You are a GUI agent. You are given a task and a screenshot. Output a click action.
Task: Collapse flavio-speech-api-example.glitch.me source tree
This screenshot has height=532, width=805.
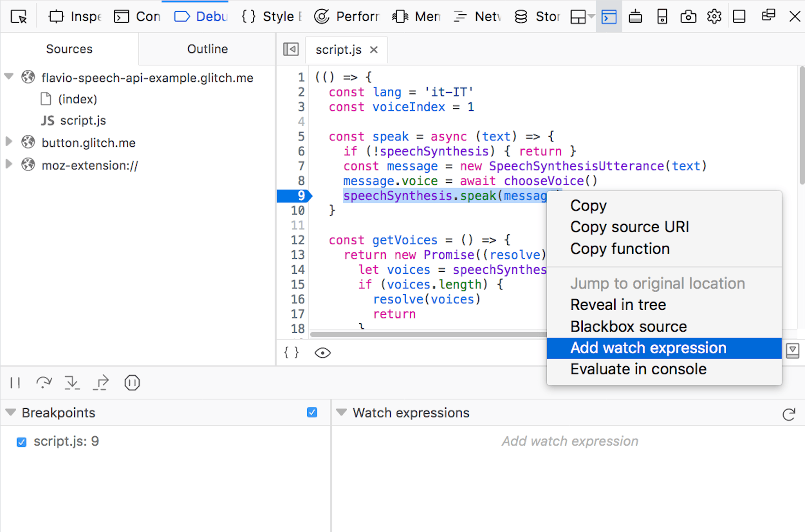point(9,77)
